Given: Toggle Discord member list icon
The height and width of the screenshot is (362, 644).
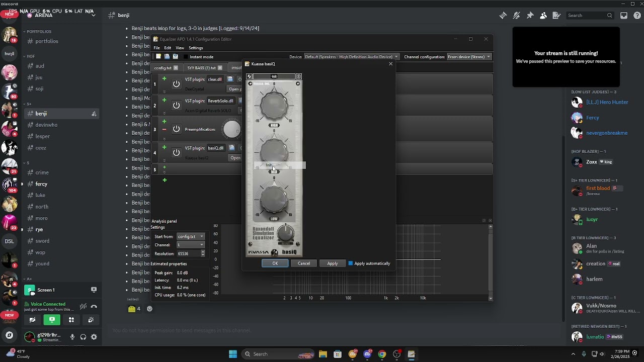Looking at the screenshot, I should [x=543, y=16].
